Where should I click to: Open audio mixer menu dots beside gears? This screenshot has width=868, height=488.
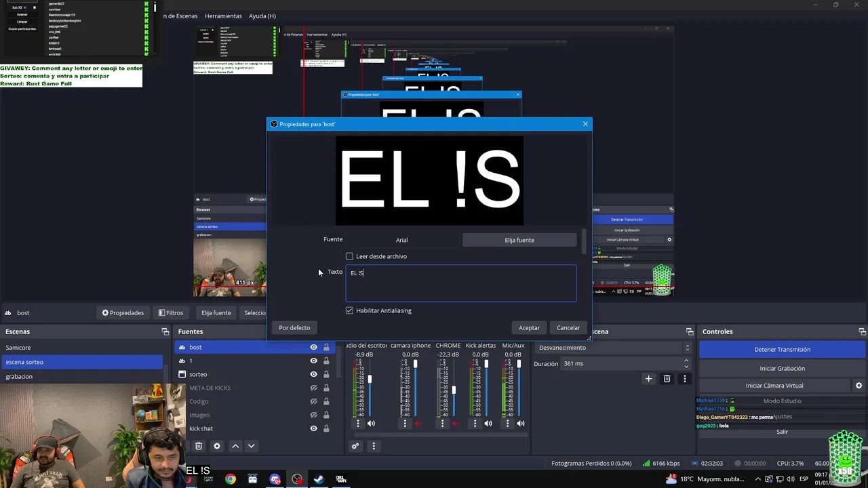(x=373, y=446)
